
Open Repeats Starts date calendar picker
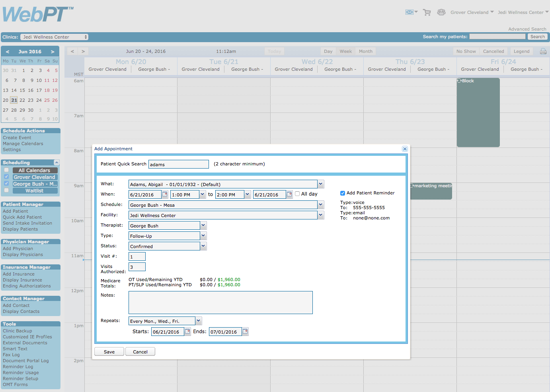[187, 332]
